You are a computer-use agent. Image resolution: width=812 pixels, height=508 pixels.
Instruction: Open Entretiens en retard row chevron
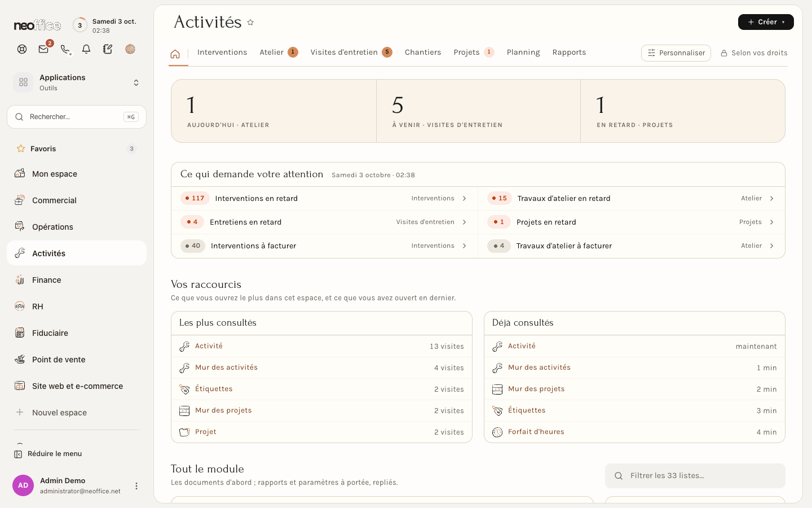465,222
